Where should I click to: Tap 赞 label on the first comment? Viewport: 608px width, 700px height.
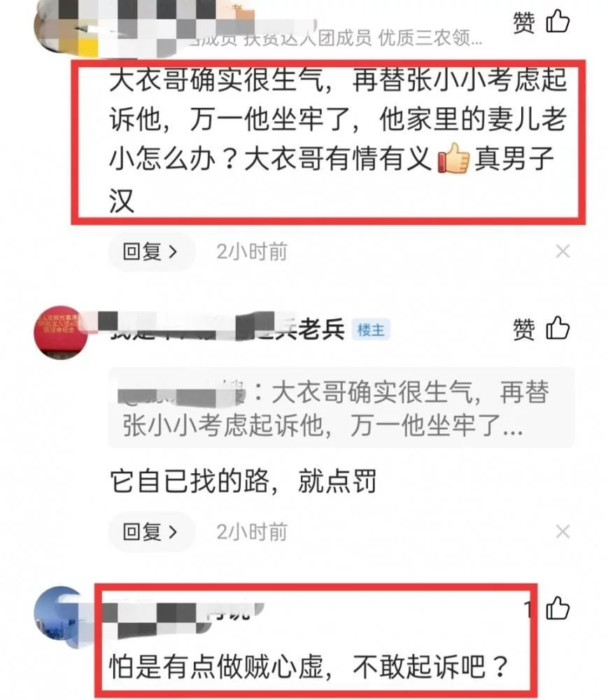[x=524, y=22]
